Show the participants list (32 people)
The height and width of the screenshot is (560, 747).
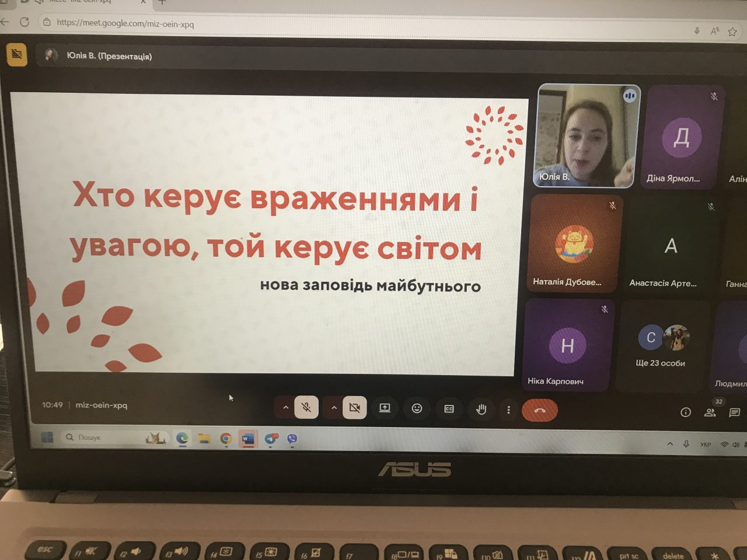710,412
